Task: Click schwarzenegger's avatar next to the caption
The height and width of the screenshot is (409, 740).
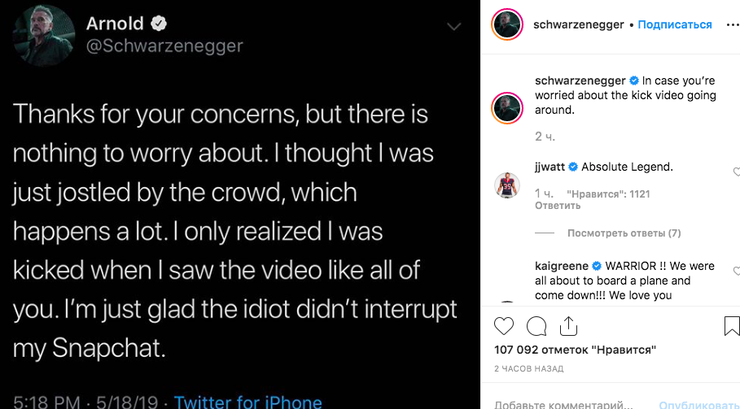Action: [509, 107]
